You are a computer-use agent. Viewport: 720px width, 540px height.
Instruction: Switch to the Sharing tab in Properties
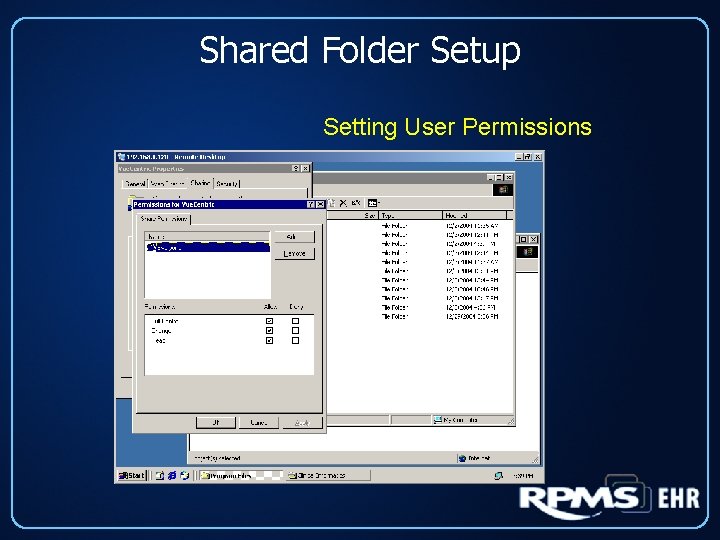200,183
